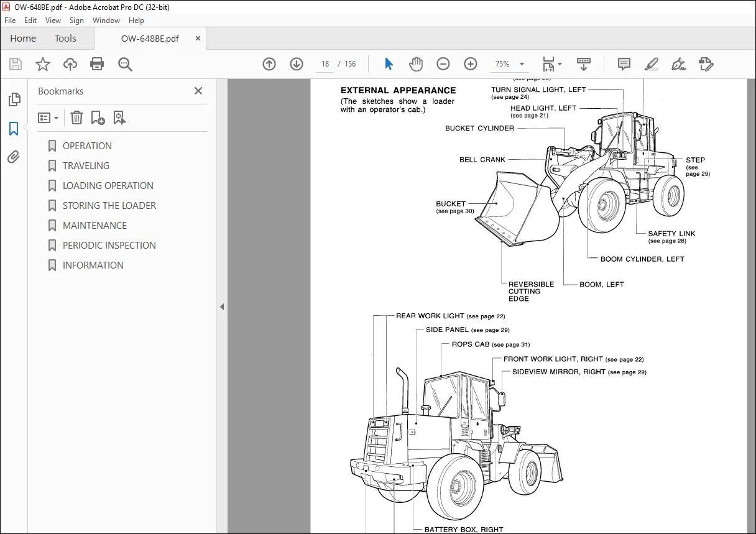Image resolution: width=756 pixels, height=534 pixels.
Task: Click the BATTERY BOX, RIGHT label
Action: tap(464, 530)
